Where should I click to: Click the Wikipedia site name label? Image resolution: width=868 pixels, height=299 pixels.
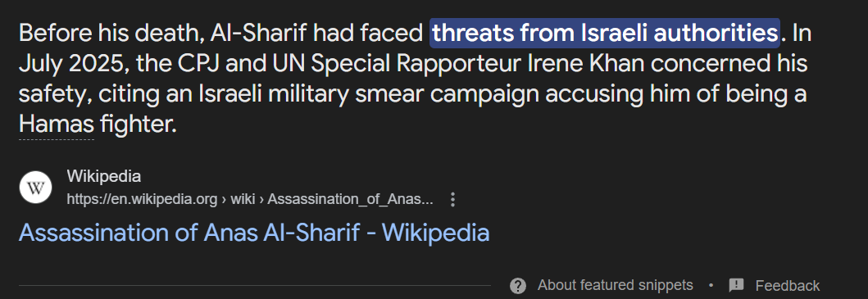(103, 177)
